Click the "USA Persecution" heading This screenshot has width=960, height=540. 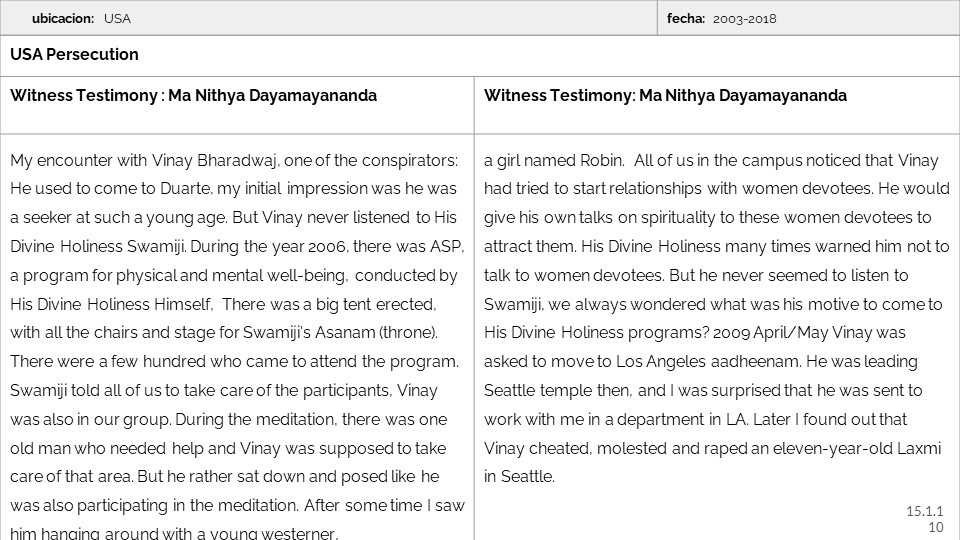tap(74, 55)
